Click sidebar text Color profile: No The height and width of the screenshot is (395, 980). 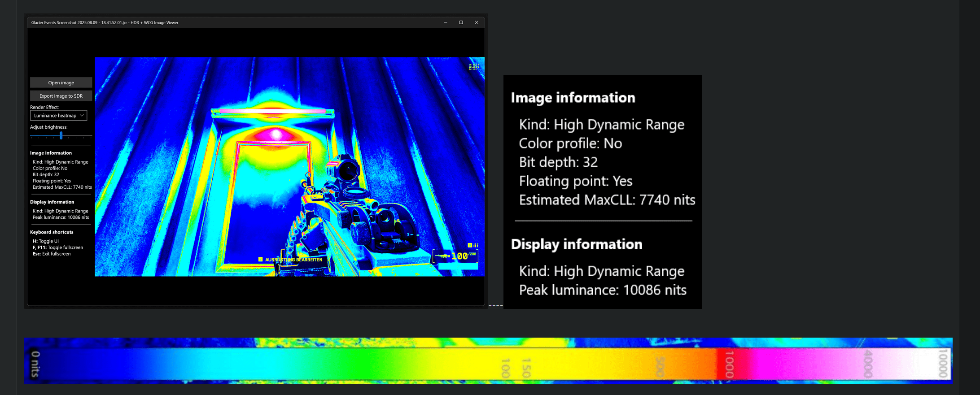pos(50,169)
